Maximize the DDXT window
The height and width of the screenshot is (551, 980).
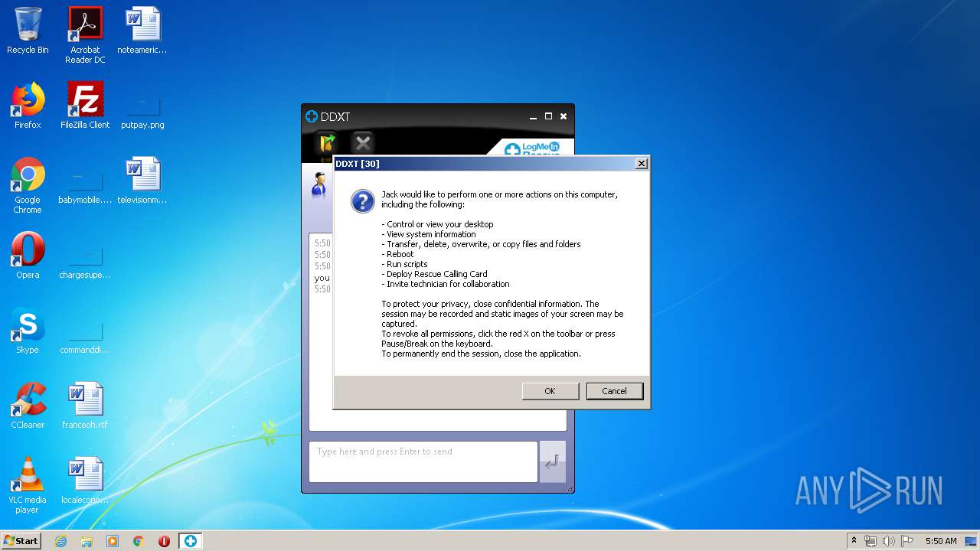coord(548,116)
